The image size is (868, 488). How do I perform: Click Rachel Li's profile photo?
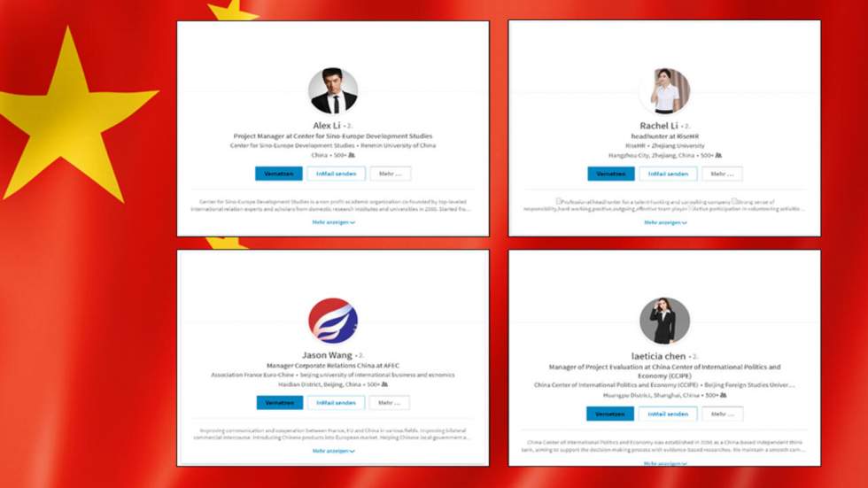[x=665, y=90]
